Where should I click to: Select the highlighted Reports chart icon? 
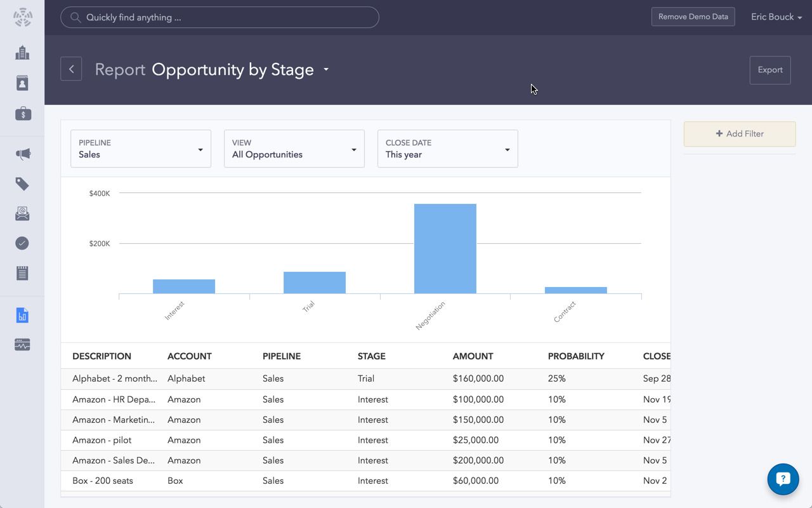22,314
